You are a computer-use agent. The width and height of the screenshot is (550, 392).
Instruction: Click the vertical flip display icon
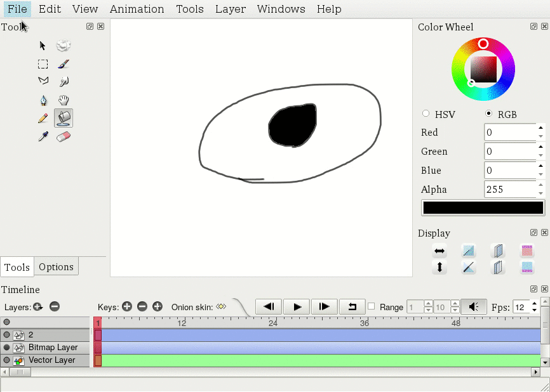pos(439,268)
